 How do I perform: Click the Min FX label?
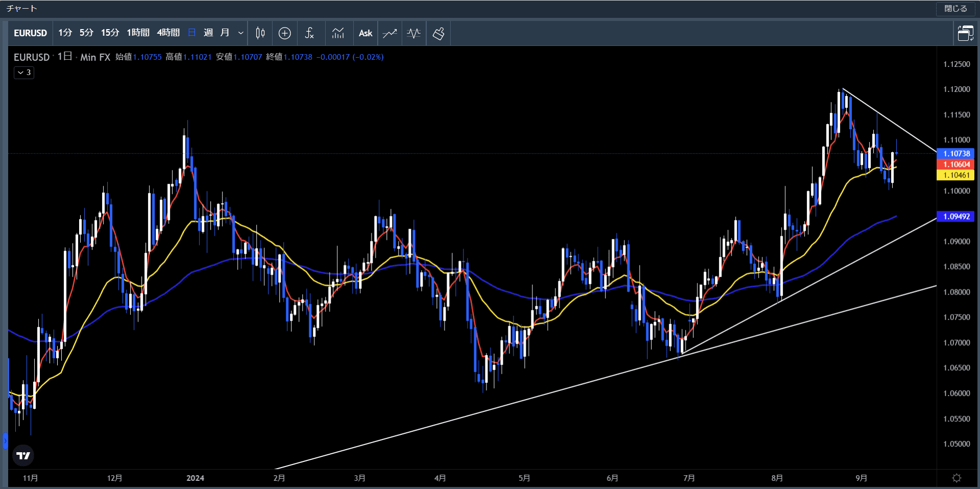pos(95,57)
